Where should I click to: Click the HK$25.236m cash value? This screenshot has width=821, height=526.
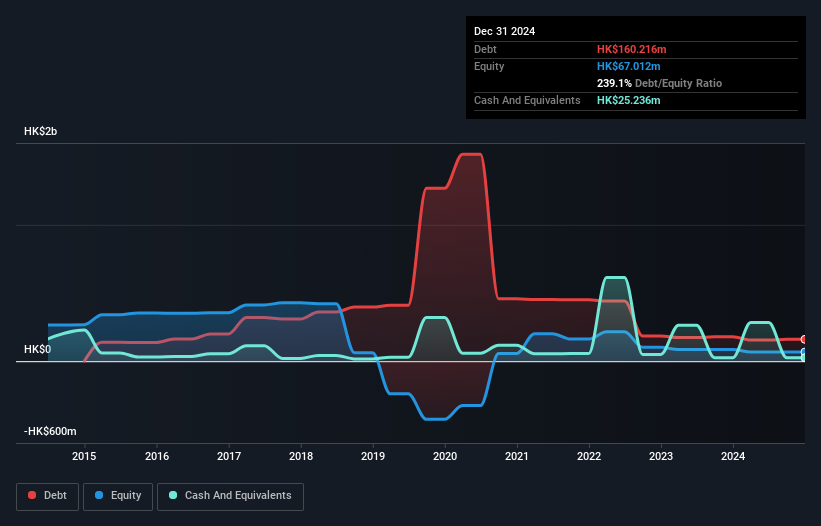point(628,100)
